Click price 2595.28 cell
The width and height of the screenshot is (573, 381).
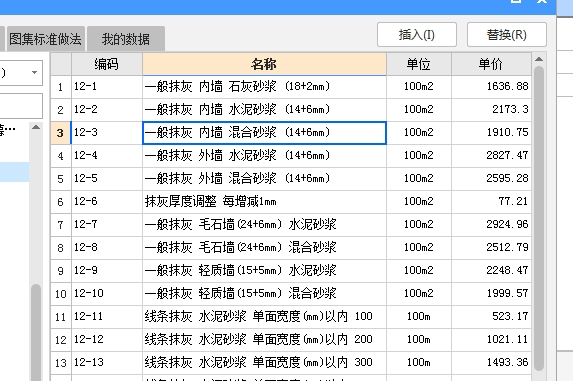coord(491,179)
